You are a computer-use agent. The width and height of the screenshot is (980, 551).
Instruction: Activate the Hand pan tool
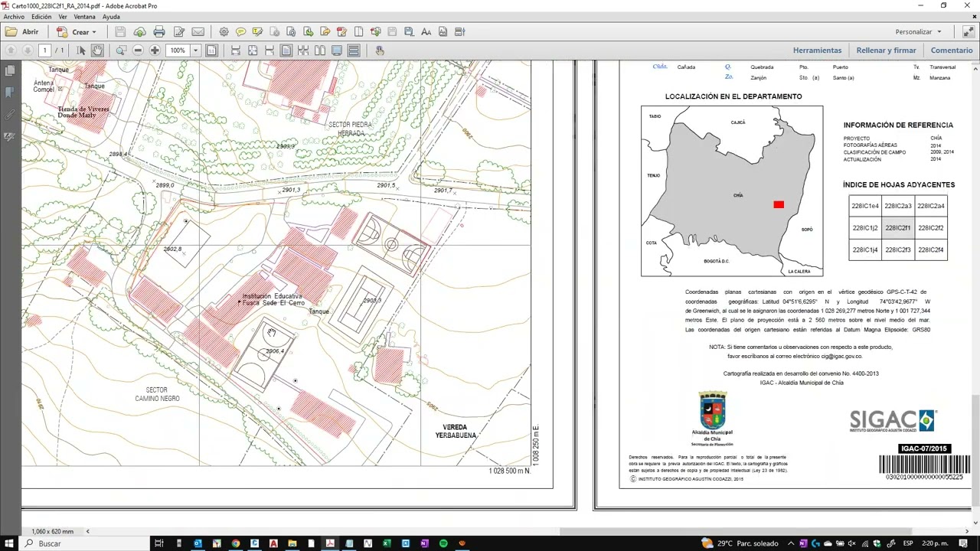97,51
